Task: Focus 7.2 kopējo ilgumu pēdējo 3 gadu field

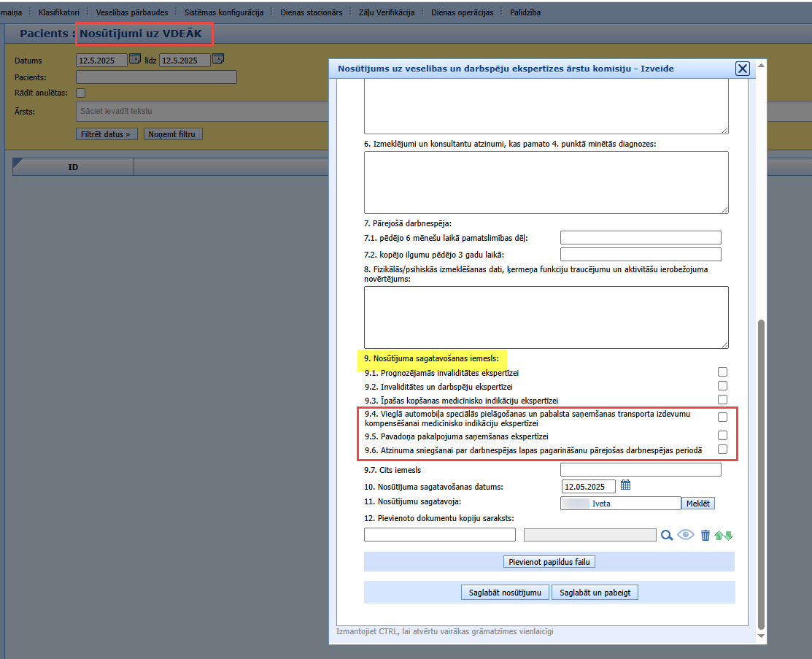Action: point(641,255)
